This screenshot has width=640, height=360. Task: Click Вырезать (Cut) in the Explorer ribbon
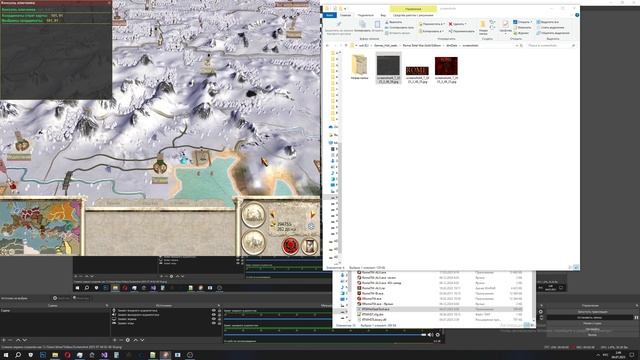[395, 22]
